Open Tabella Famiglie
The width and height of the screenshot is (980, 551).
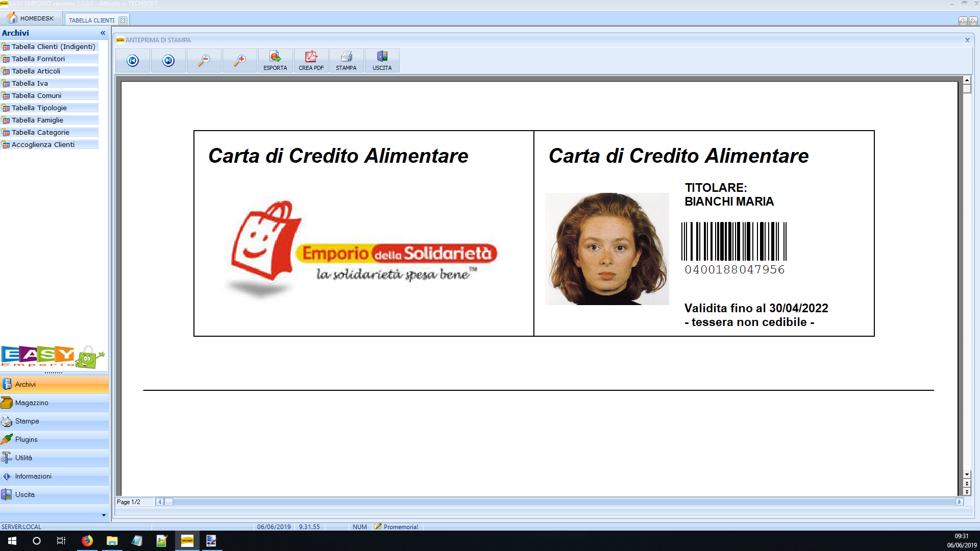50,120
